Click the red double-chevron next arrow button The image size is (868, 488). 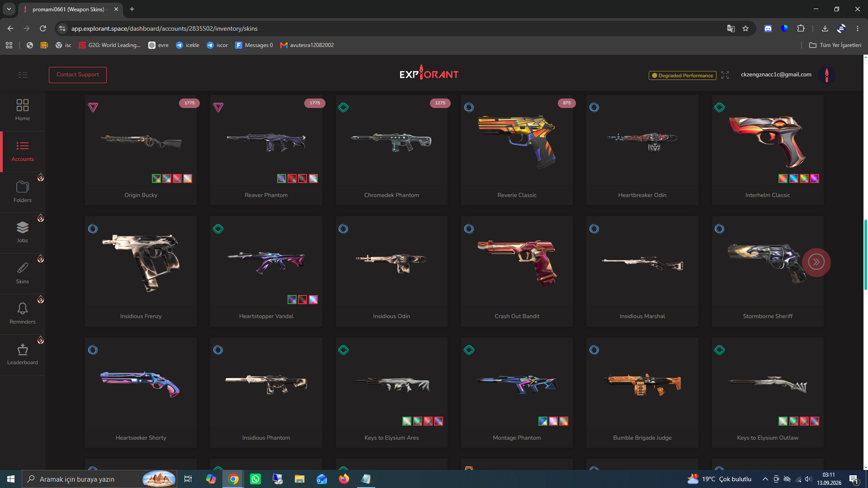tap(816, 262)
